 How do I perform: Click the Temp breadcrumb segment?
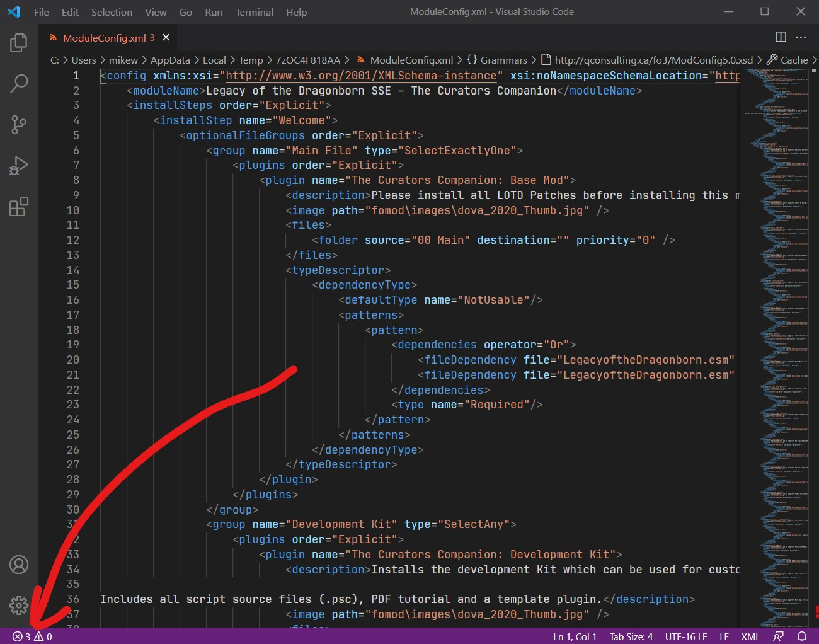pos(251,60)
